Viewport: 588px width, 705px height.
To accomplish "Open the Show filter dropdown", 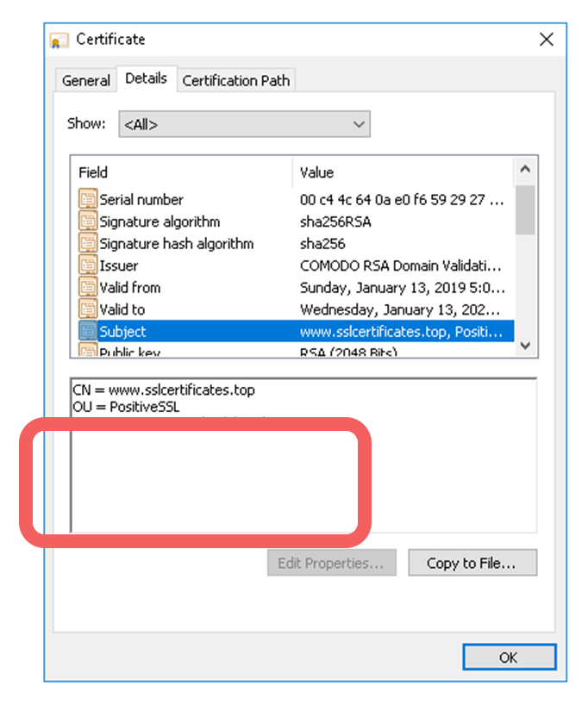I will pos(244,124).
